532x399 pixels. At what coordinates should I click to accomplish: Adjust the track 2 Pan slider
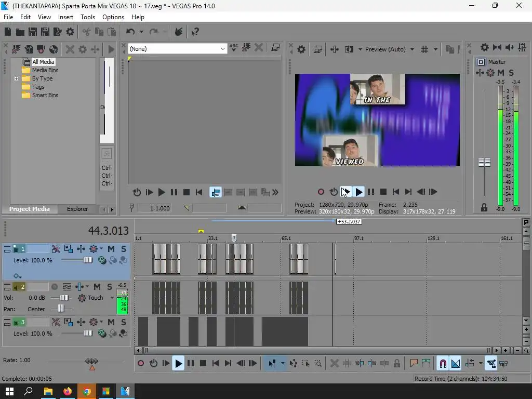pos(61,309)
